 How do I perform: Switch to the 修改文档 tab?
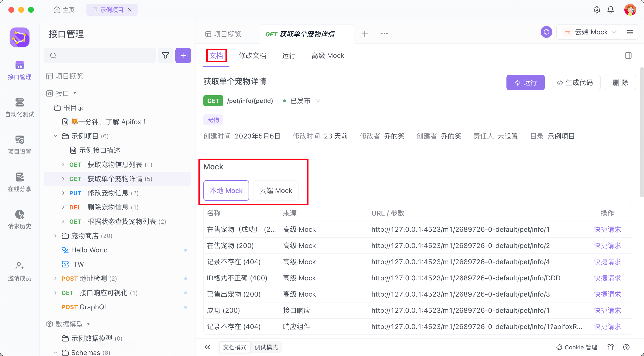(x=252, y=55)
